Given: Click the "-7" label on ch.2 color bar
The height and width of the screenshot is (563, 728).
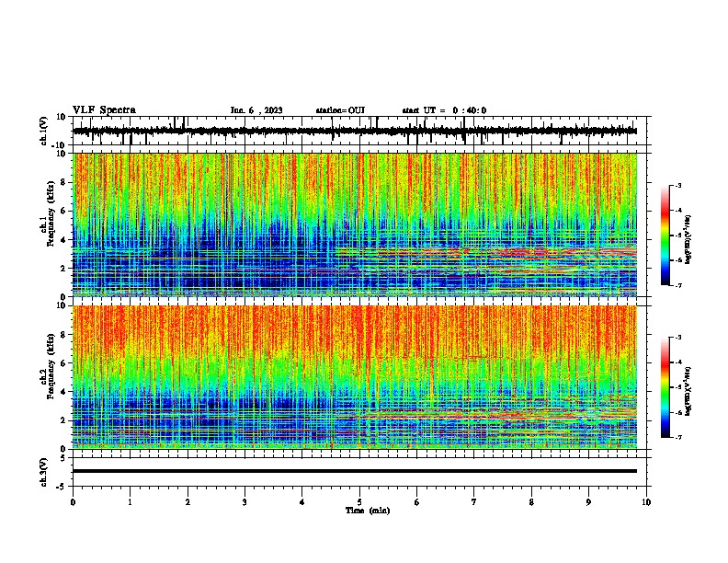Looking at the screenshot, I should (678, 438).
